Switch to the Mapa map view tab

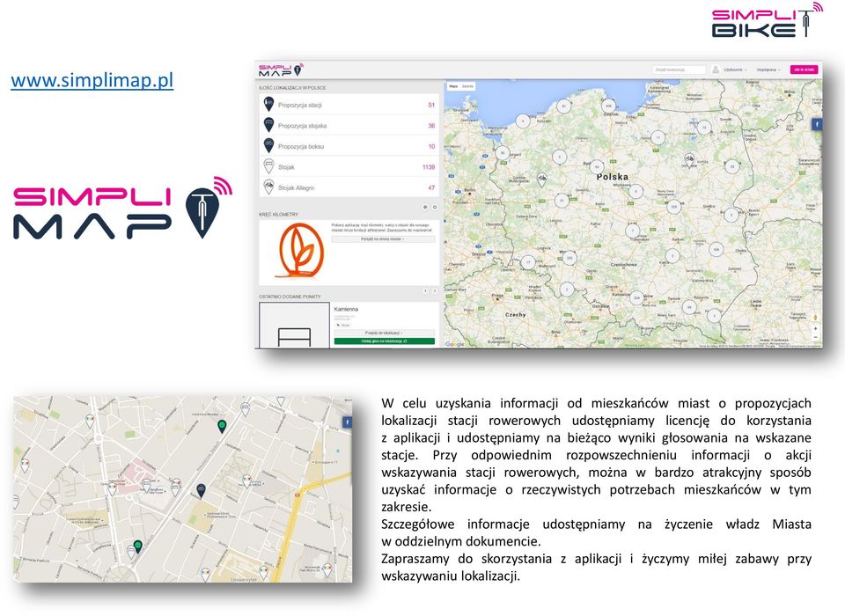click(453, 86)
